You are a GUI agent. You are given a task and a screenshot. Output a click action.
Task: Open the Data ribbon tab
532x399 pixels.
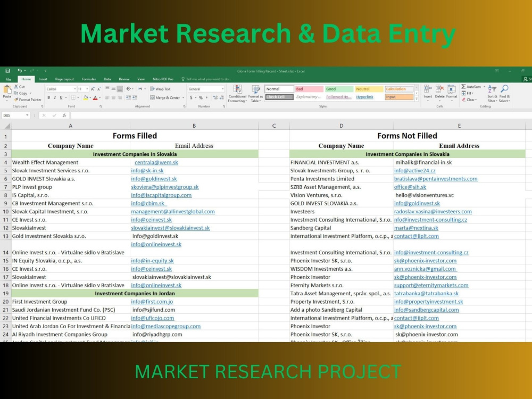coord(107,79)
